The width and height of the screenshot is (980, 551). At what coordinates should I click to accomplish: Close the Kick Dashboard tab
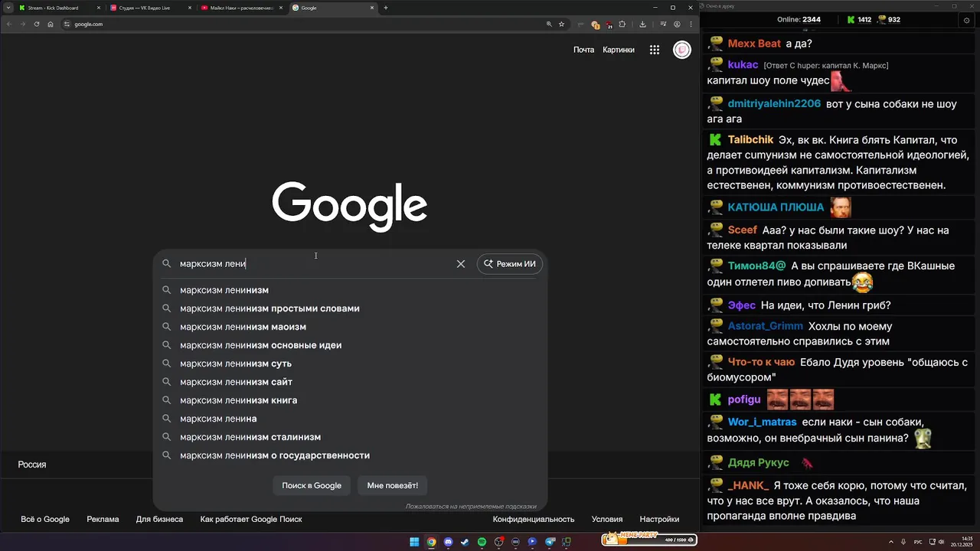(x=98, y=8)
